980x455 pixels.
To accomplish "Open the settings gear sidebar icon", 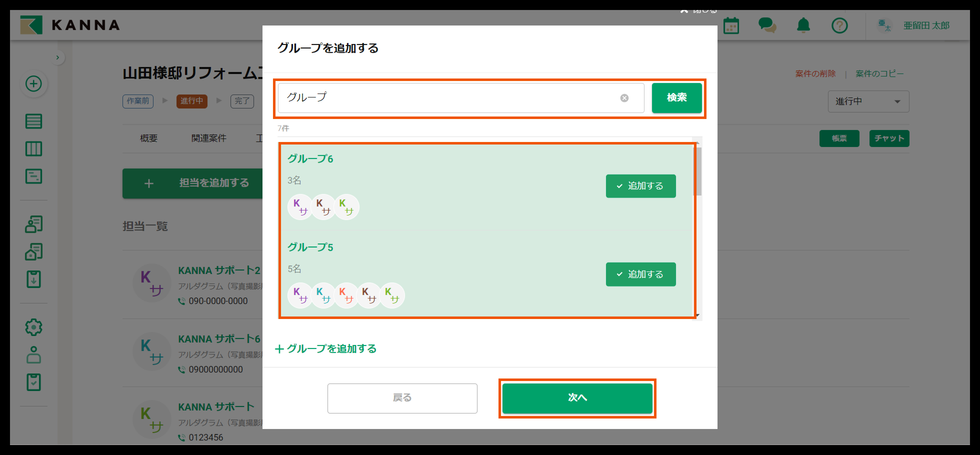I will 33,327.
